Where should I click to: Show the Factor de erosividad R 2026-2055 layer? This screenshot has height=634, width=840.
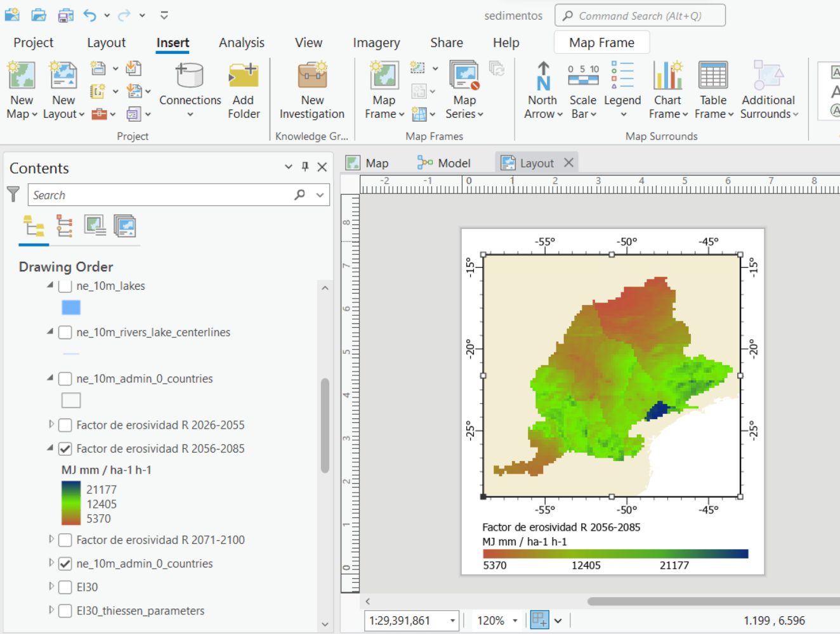pos(65,425)
